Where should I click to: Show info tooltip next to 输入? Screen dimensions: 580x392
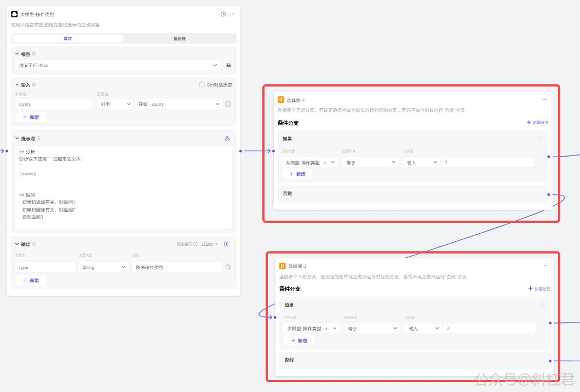pos(33,85)
